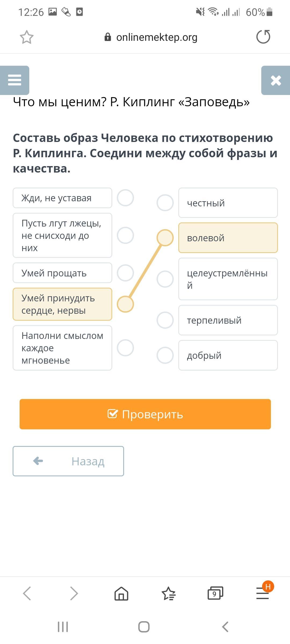
Task: Go back with browser left arrow
Action: coord(27,593)
